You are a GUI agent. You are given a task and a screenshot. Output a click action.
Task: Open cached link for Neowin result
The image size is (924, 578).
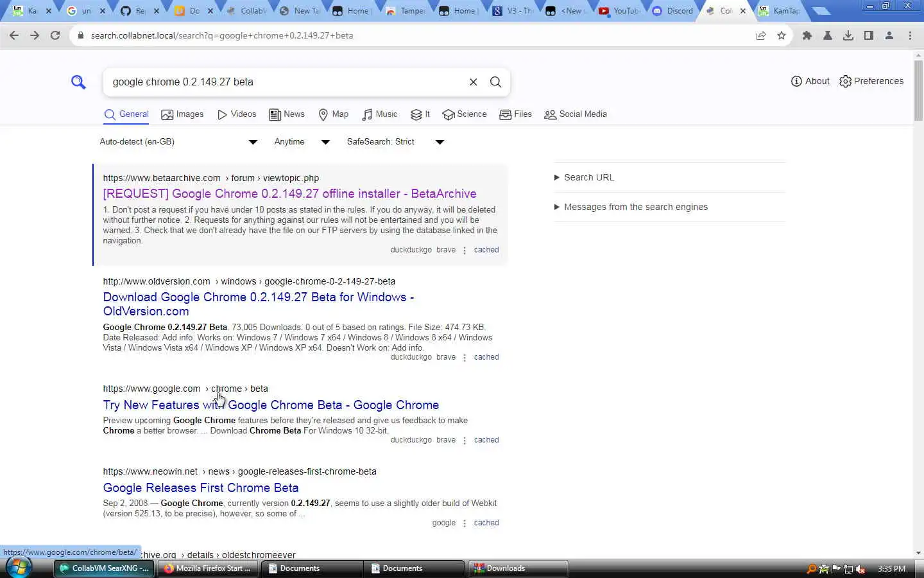pyautogui.click(x=486, y=523)
